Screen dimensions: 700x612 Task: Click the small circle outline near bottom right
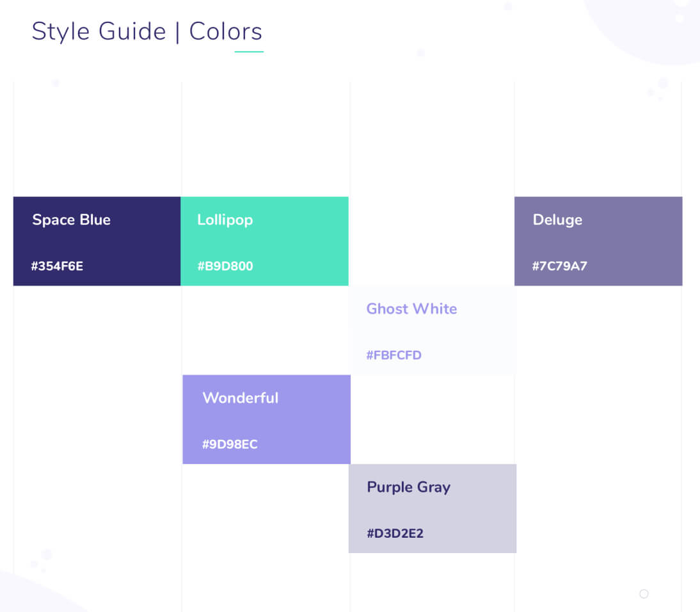[x=643, y=593]
